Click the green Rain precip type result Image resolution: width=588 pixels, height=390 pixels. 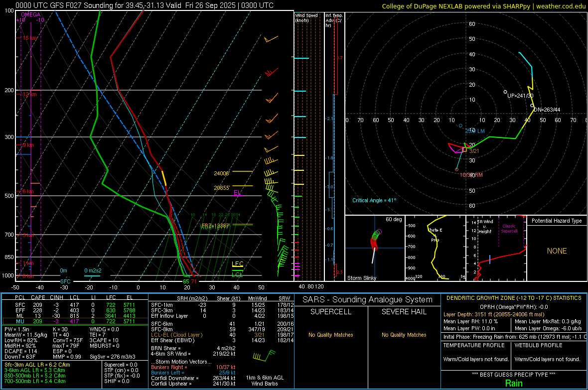click(x=514, y=383)
